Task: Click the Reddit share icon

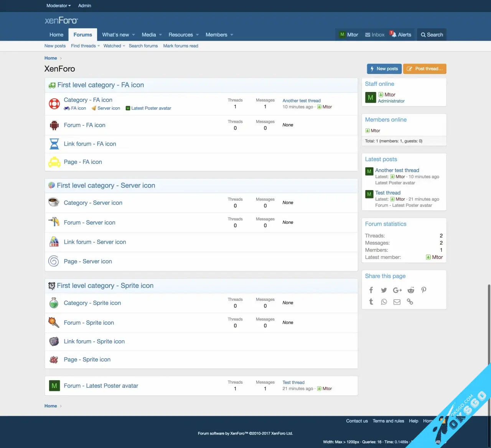Action: pos(411,290)
